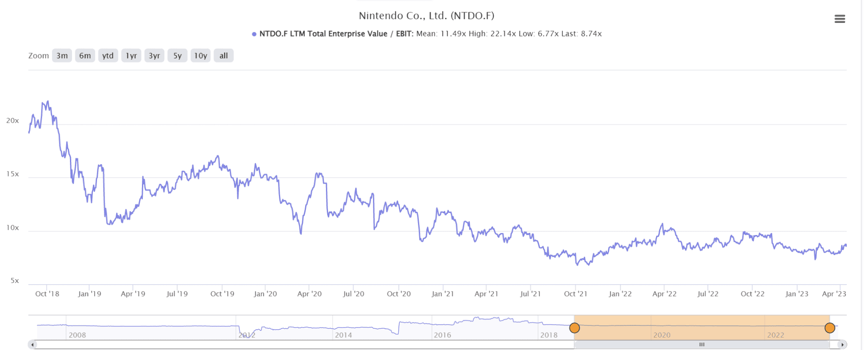Click the Oct '22 x-axis label
The height and width of the screenshot is (350, 868).
[x=752, y=294]
